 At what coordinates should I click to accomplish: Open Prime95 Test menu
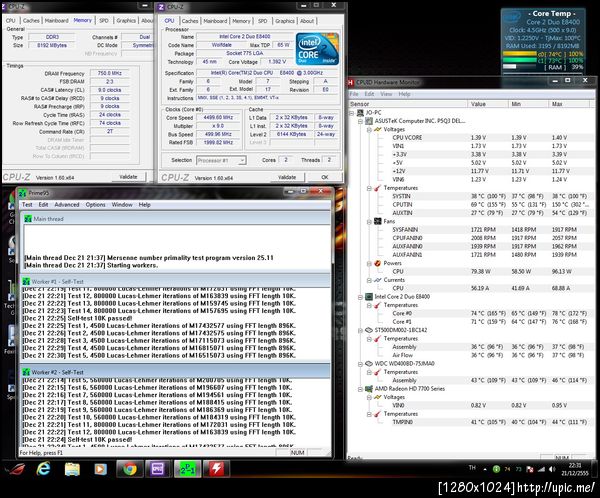pyautogui.click(x=27, y=205)
